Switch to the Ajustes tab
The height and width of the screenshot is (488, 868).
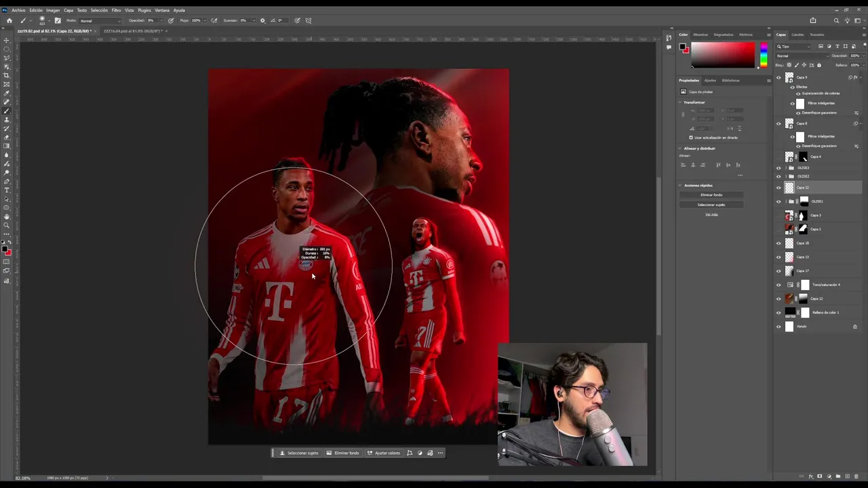pyautogui.click(x=710, y=80)
